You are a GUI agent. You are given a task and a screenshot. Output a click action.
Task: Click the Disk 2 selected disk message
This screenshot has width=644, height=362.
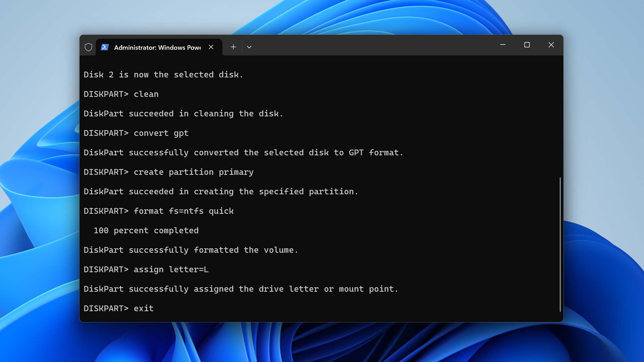pyautogui.click(x=163, y=75)
